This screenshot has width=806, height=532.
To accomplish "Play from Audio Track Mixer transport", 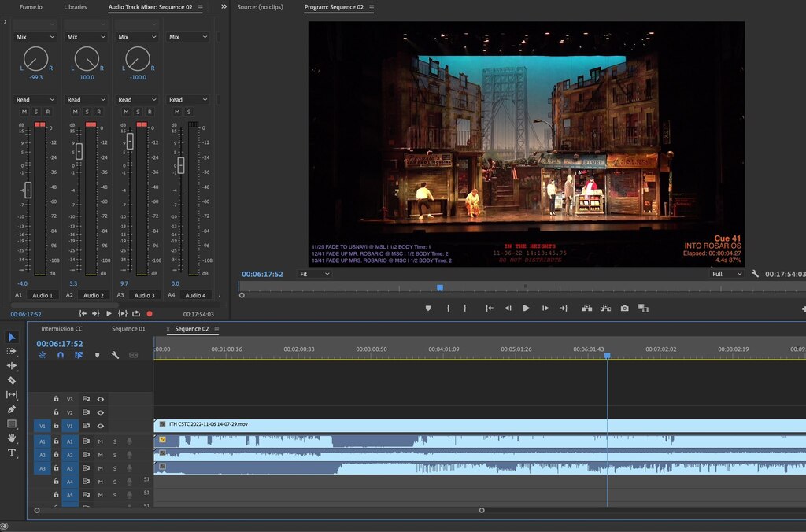I will coord(109,313).
